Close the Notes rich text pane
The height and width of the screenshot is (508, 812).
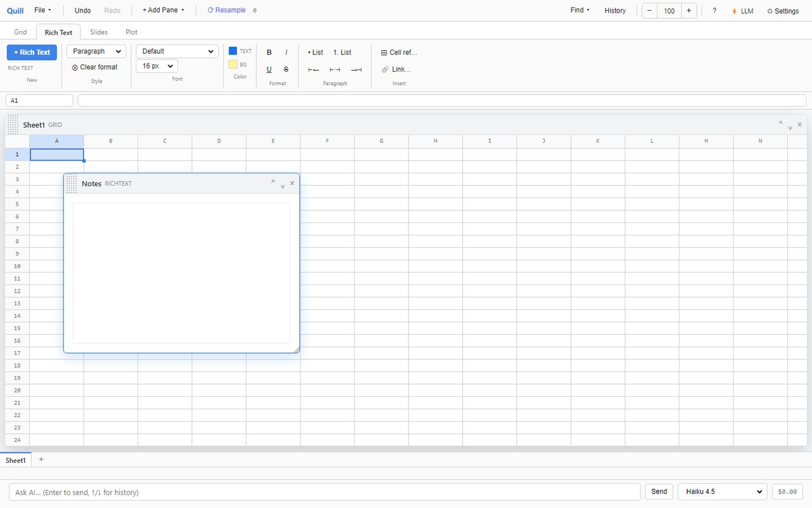point(292,183)
